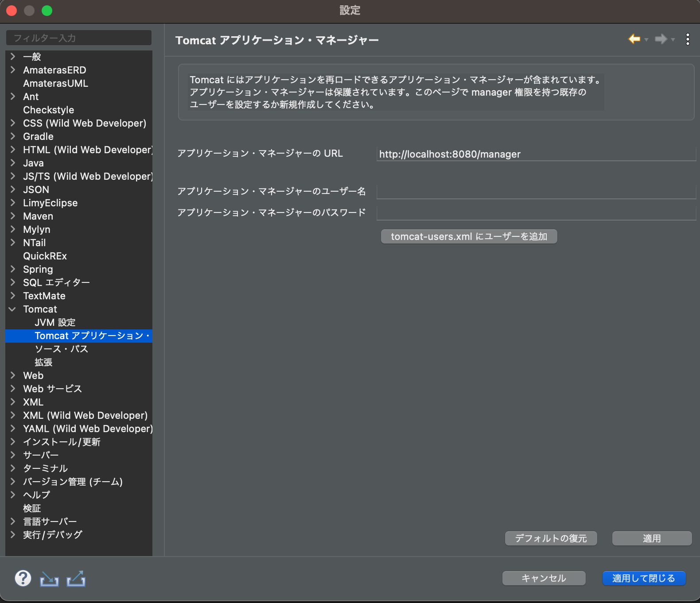Select HTML (Wild Web Developer) item
700x603 pixels.
pyautogui.click(x=88, y=150)
